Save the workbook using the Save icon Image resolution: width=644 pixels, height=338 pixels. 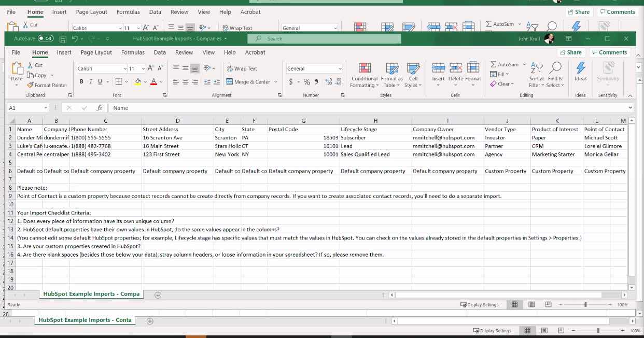[x=63, y=39]
